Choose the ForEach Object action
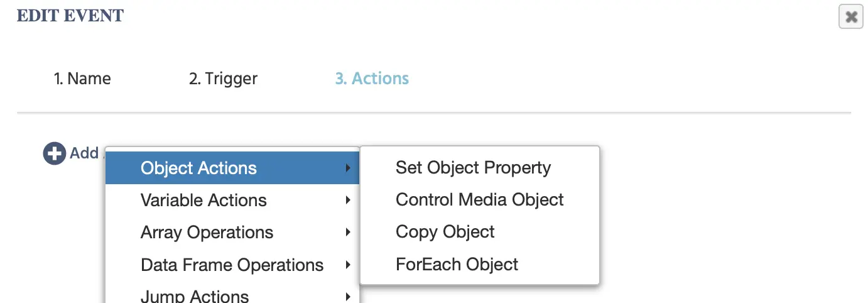Screen dimensions: 868x303 point(457,265)
